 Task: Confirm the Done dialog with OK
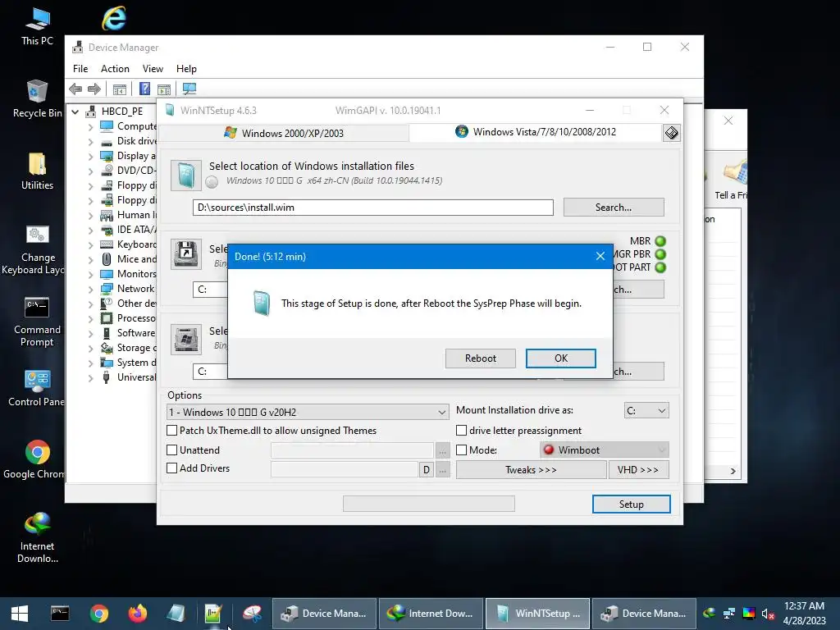(561, 358)
